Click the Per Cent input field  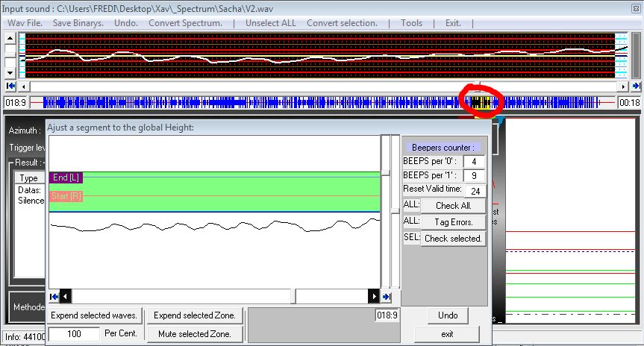point(74,334)
